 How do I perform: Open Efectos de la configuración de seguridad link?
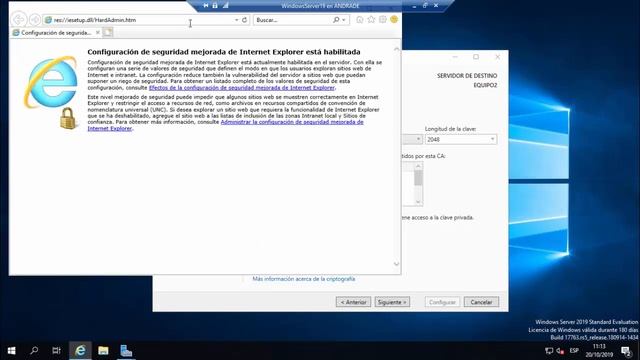point(242,88)
